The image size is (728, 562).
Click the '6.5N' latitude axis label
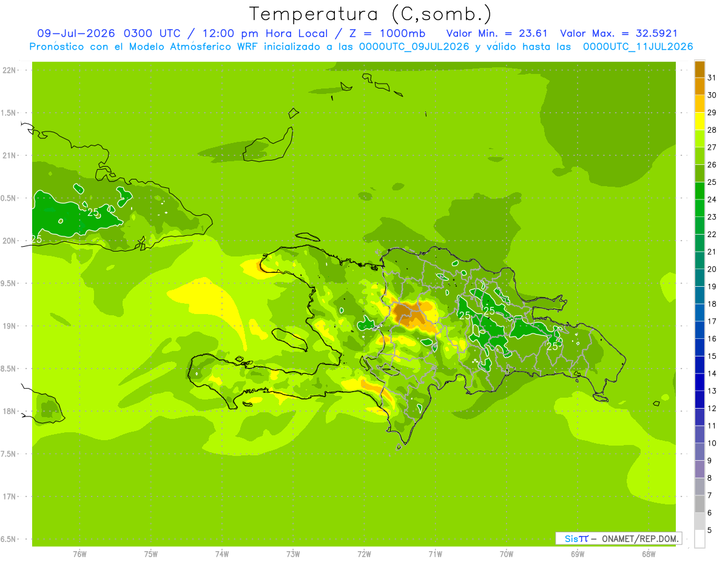[x=9, y=539]
